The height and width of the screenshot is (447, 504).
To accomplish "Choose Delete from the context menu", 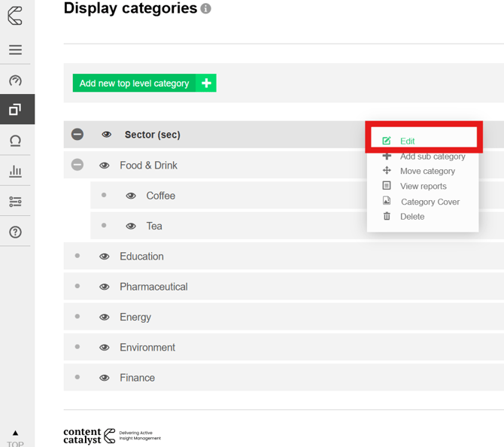I will coord(411,217).
